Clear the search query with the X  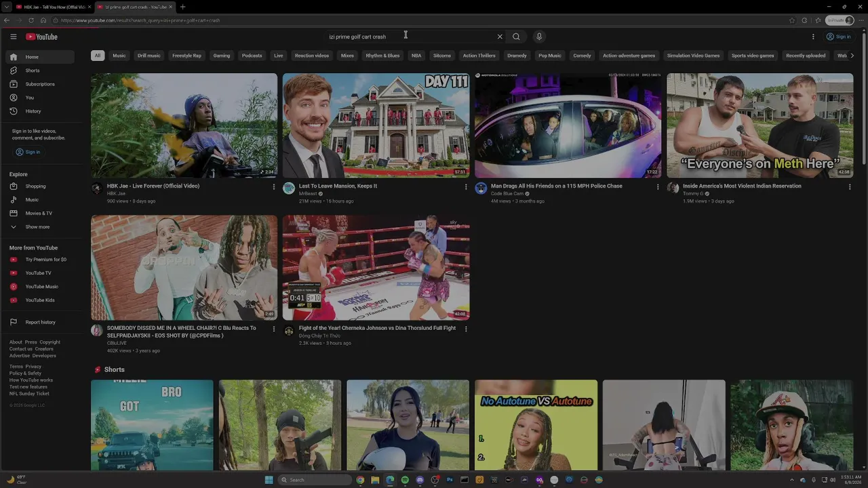[x=500, y=37]
